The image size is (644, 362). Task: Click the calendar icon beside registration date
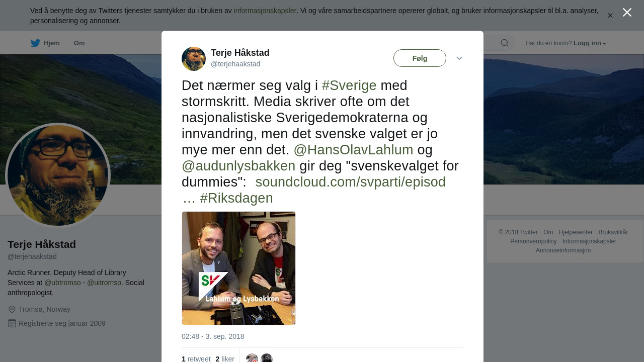(x=12, y=323)
